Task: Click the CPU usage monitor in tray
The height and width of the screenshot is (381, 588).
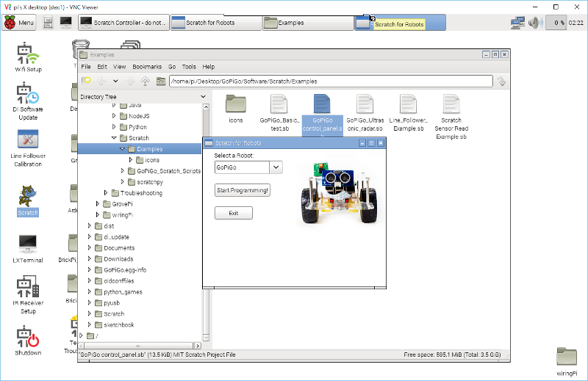Action: point(556,23)
